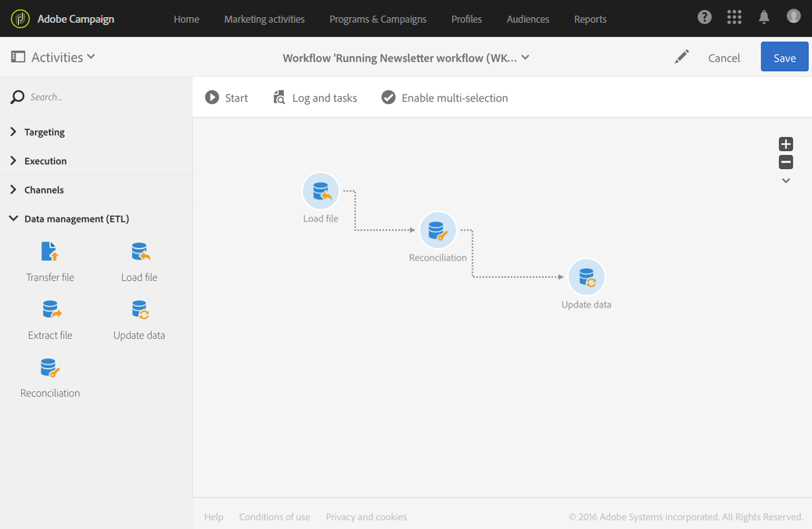Open the apps grid icon

(x=735, y=17)
